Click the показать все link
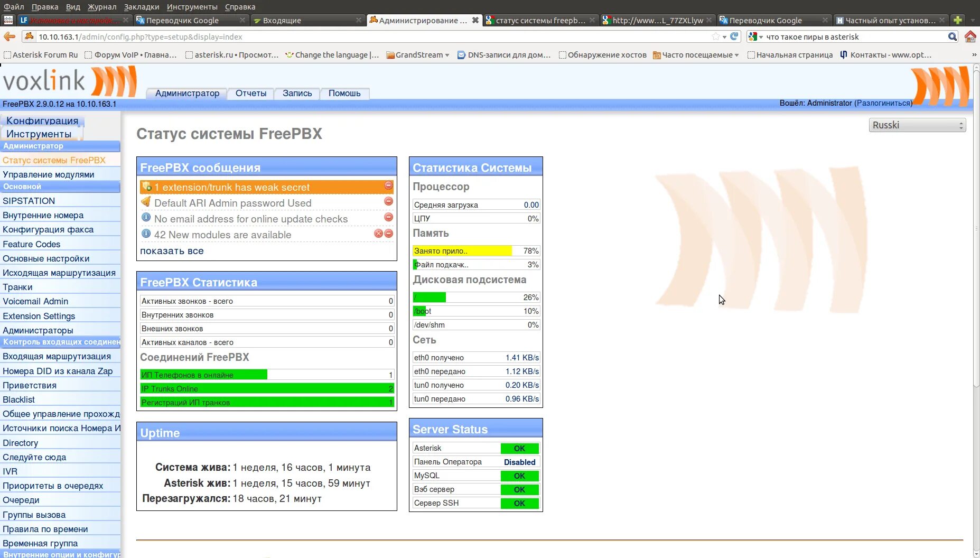980x558 pixels. click(x=172, y=251)
